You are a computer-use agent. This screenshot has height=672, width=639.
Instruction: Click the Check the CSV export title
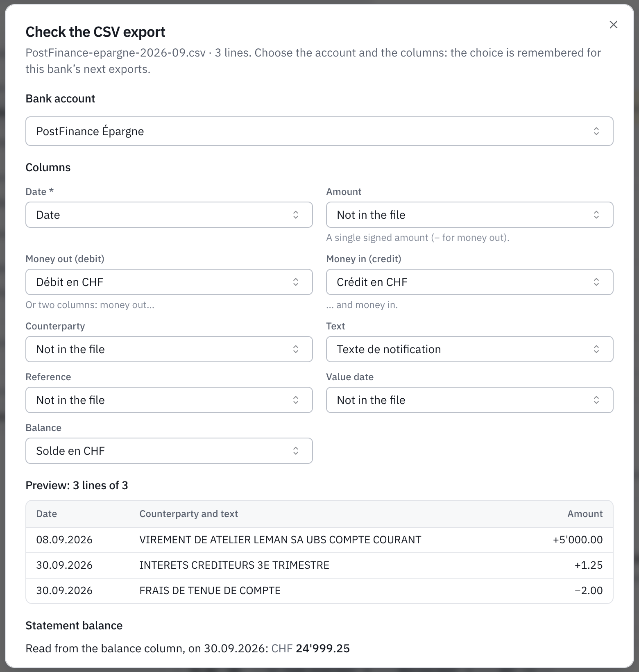coord(95,32)
